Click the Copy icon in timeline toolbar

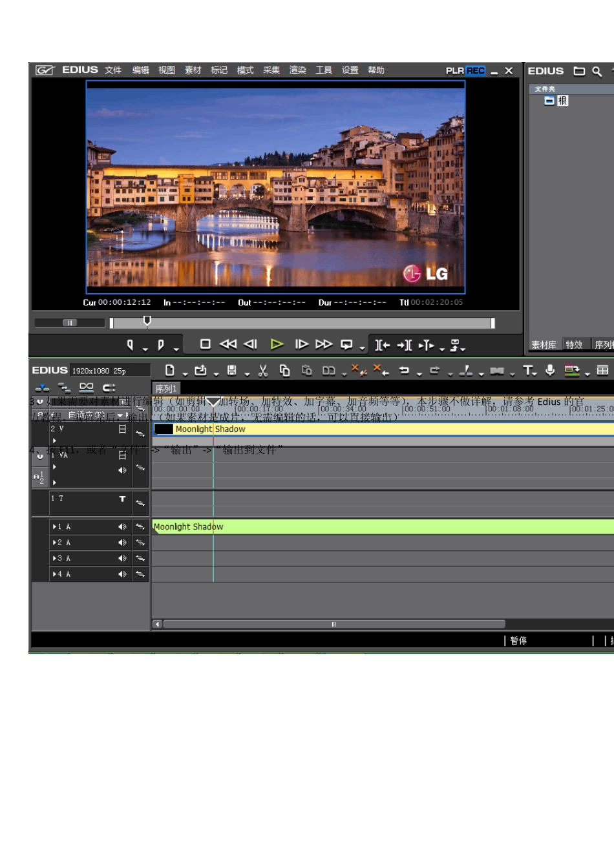pos(284,370)
